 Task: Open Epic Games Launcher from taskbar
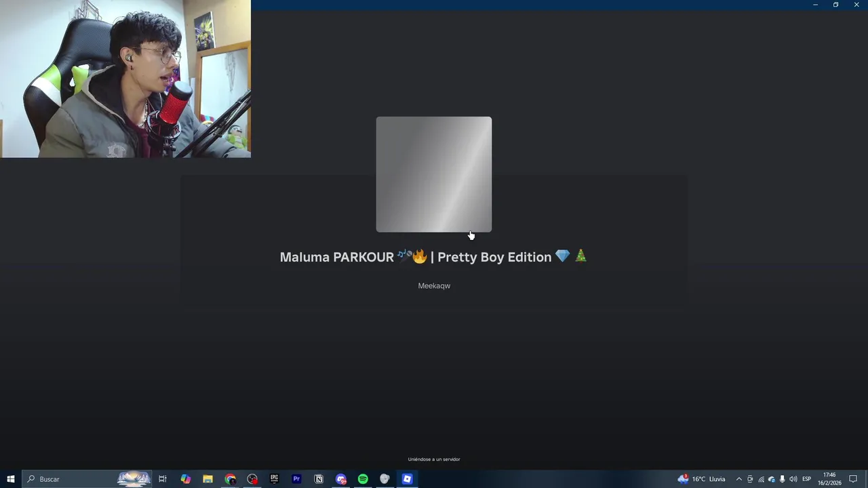[x=274, y=479]
